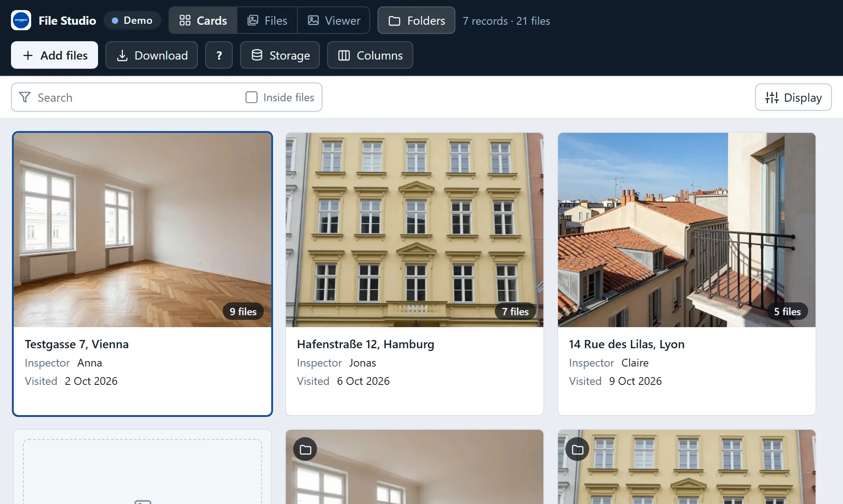843x504 pixels.
Task: Switch to the Viewer tab
Action: (334, 21)
